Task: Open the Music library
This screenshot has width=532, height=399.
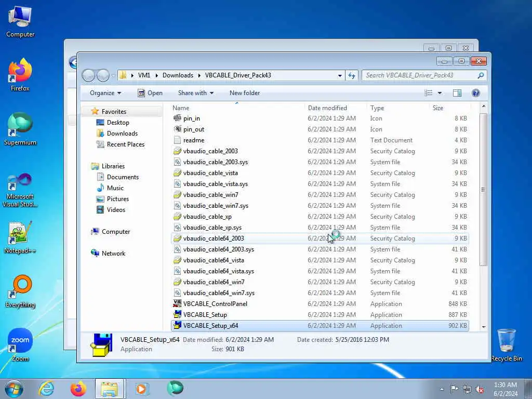Action: 115,188
